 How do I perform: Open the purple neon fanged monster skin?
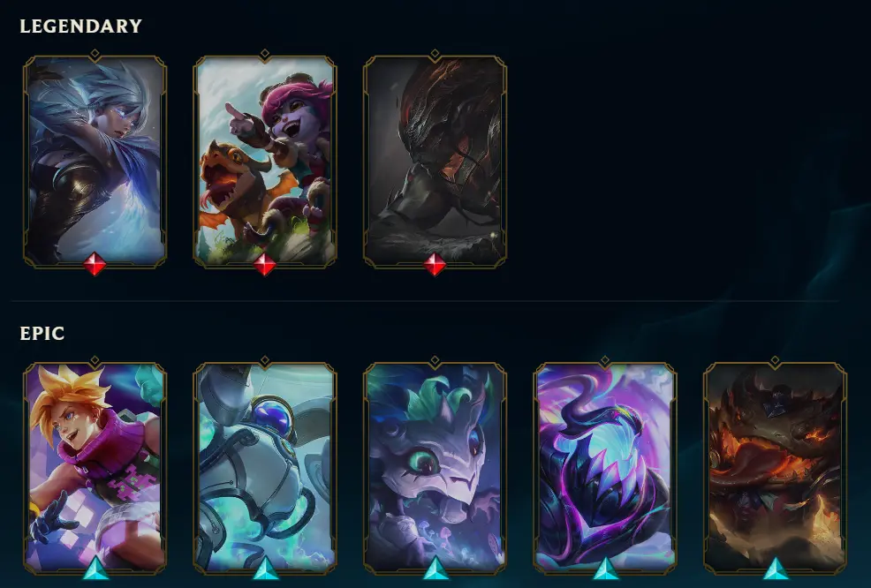(604, 468)
